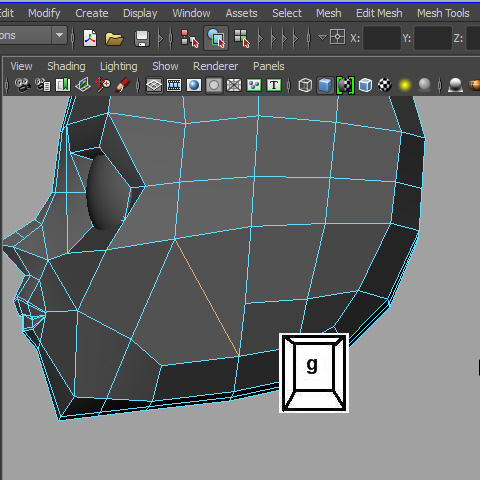Click the New Scene icon
480x480 pixels.
(x=90, y=38)
